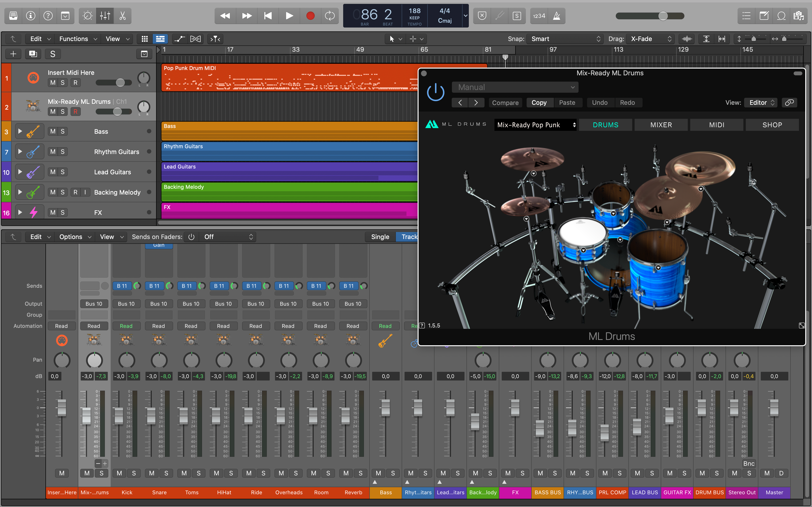Adjust the master volume slider in toolbar

(663, 16)
